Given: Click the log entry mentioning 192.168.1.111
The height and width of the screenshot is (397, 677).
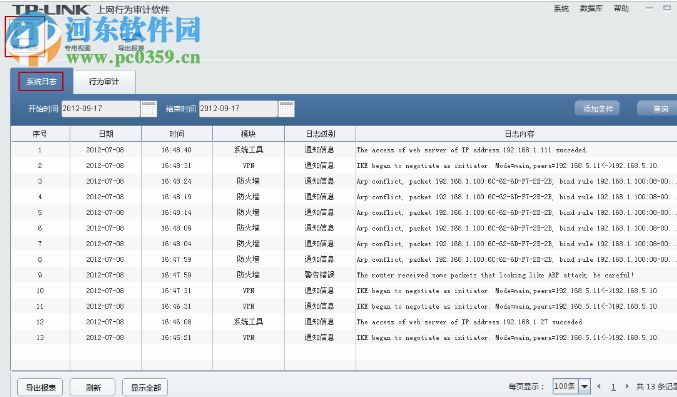Looking at the screenshot, I should (x=471, y=150).
